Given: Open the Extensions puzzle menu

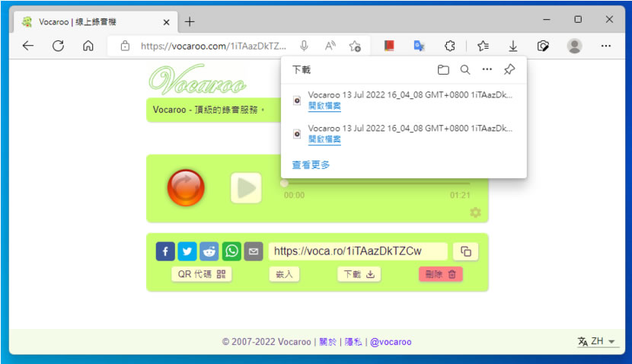Looking at the screenshot, I should click(450, 46).
